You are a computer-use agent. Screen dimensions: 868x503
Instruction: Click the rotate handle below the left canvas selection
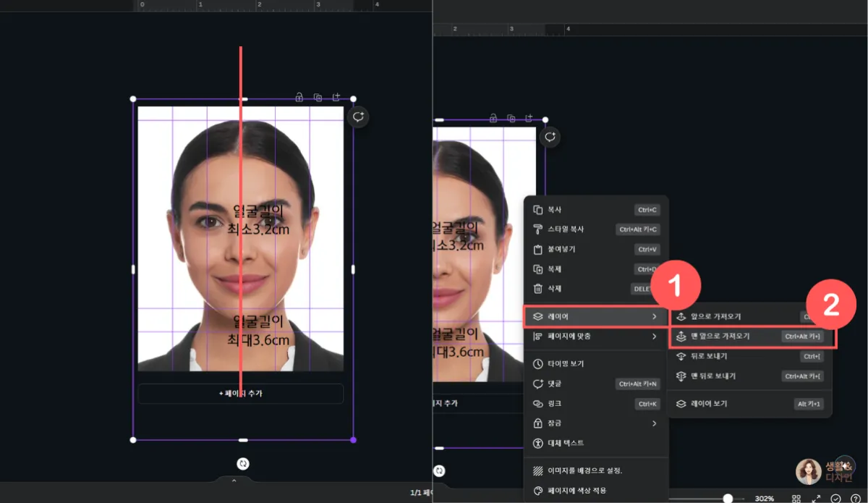pos(243,464)
